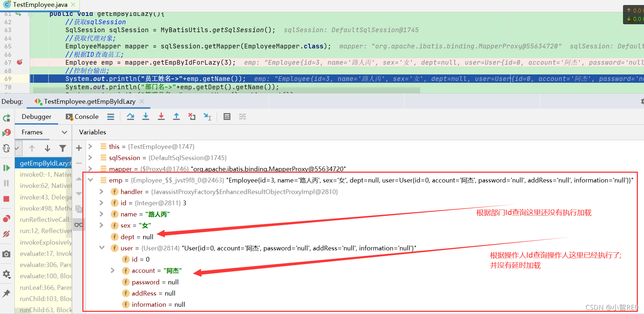Click the breakpoint marker on line 67

pyautogui.click(x=20, y=62)
